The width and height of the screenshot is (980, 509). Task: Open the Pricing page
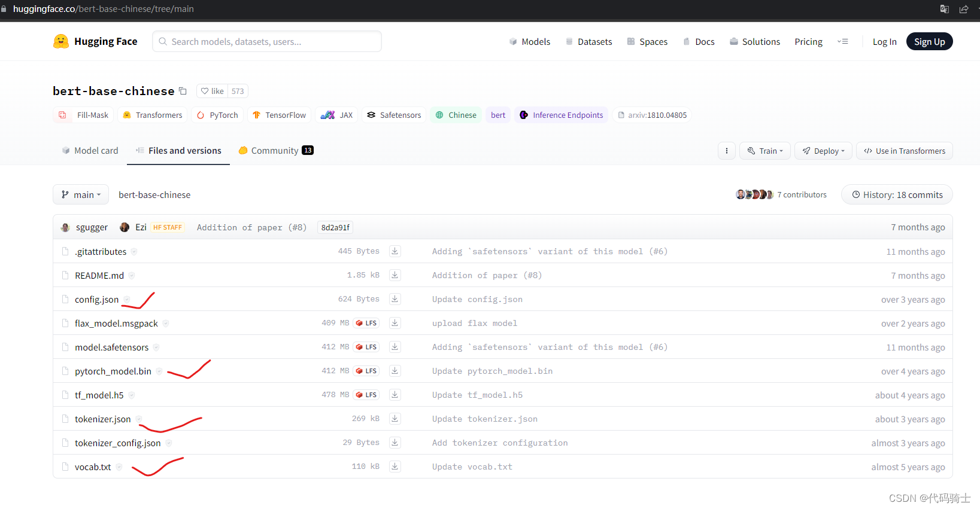(808, 41)
